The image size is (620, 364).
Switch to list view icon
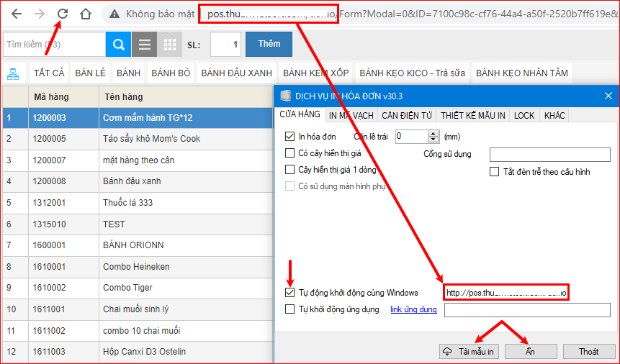point(145,45)
